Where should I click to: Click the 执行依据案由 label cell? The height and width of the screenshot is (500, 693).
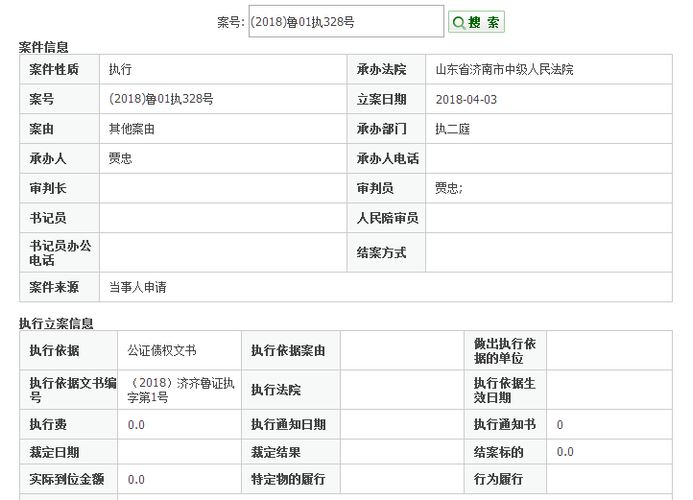point(291,351)
